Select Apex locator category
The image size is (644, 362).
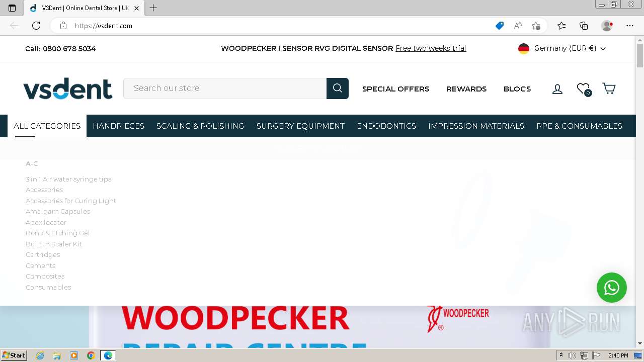click(x=46, y=222)
